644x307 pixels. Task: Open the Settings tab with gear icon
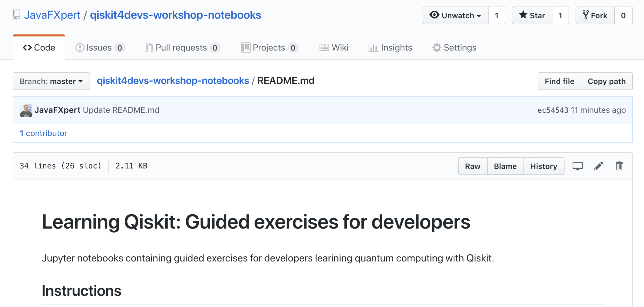454,48
